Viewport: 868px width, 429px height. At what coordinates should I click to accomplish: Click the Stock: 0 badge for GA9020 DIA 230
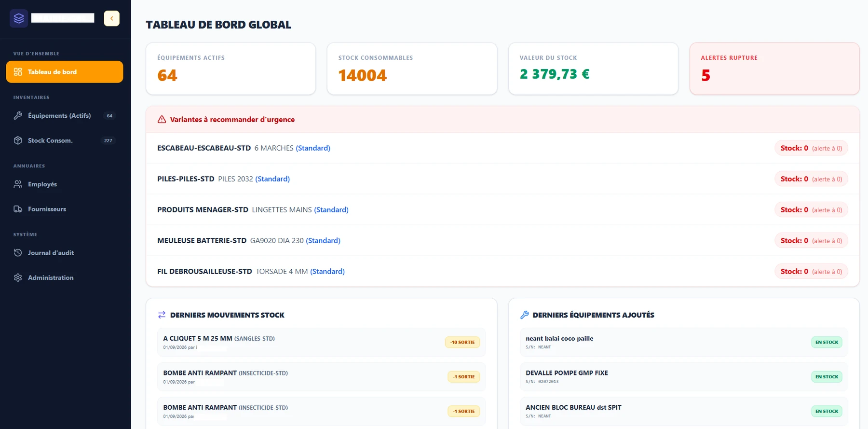[x=811, y=241]
